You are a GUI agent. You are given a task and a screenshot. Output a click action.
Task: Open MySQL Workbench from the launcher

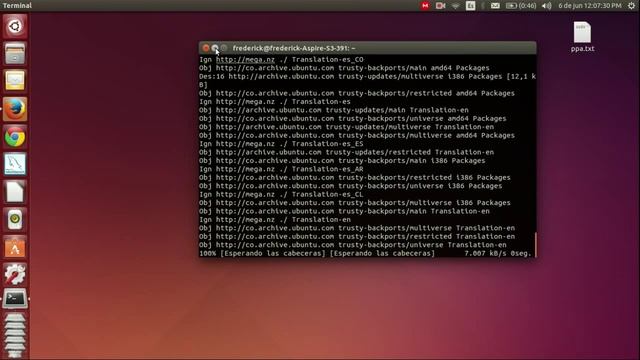point(15,164)
